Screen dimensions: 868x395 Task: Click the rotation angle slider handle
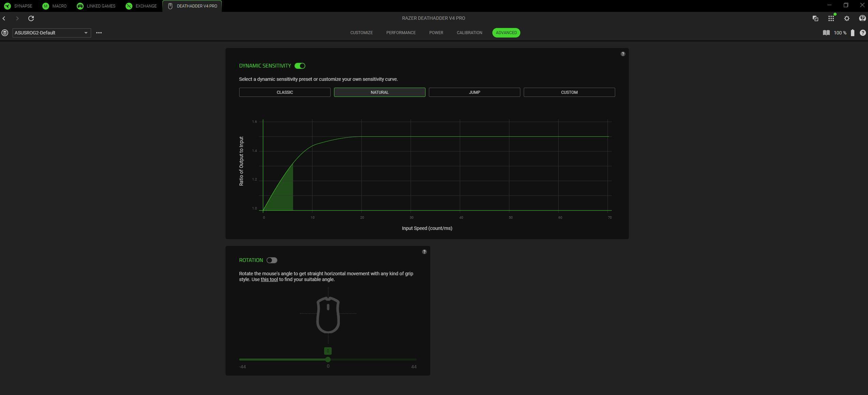click(328, 360)
